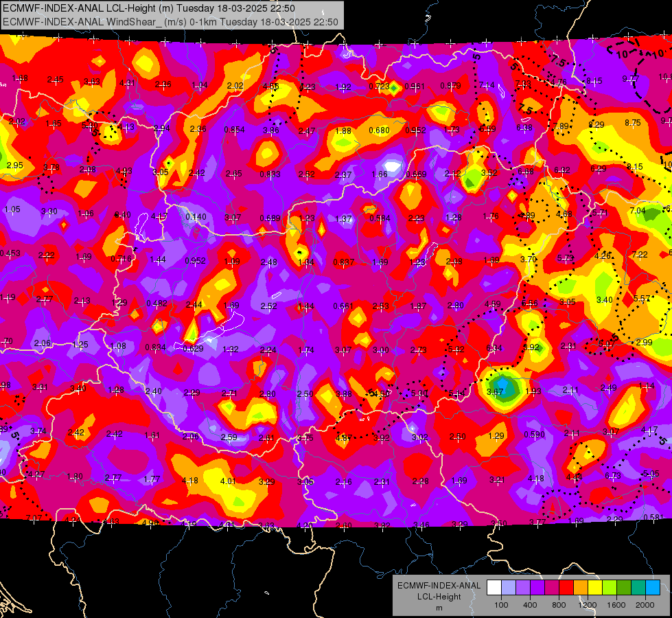The image size is (672, 618).
Task: Click the wind shear value 7.07
Action: pos(34,518)
